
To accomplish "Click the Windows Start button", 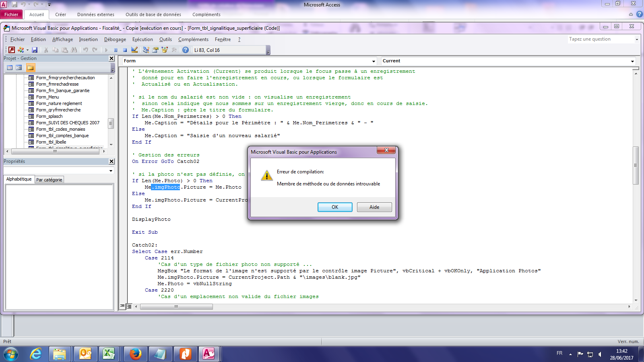I will (x=10, y=354).
